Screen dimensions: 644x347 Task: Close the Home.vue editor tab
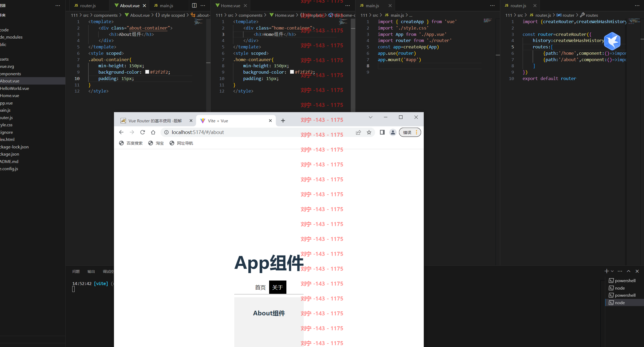point(245,6)
